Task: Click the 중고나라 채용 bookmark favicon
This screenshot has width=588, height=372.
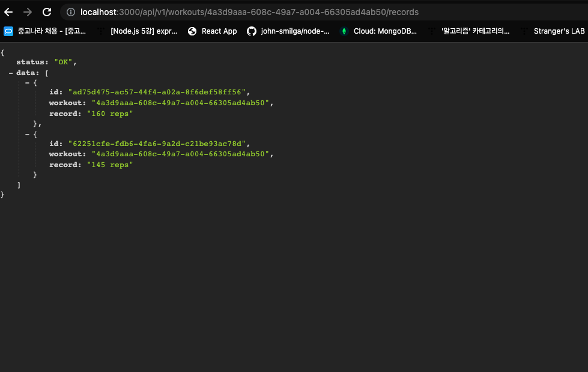Action: (8, 31)
